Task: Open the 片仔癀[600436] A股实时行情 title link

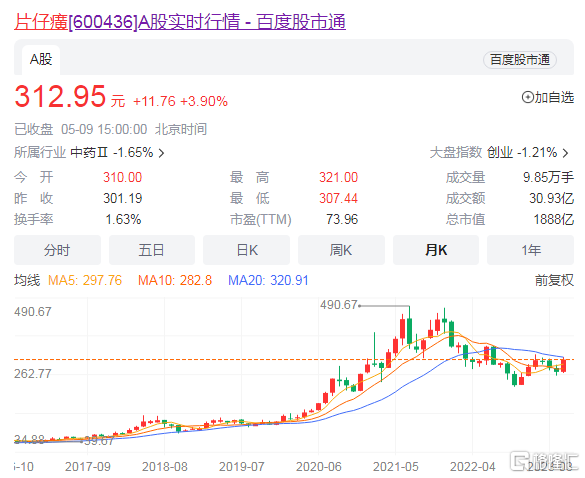Action: [x=180, y=21]
